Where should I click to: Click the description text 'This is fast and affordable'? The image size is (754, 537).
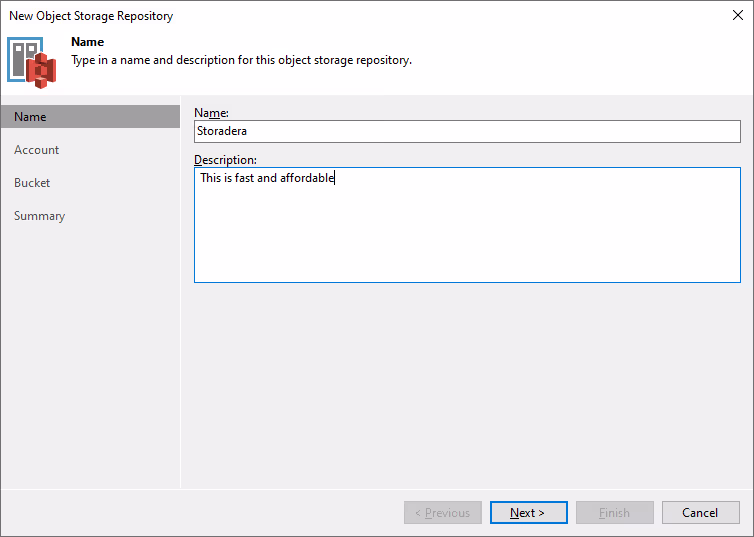tap(267, 178)
